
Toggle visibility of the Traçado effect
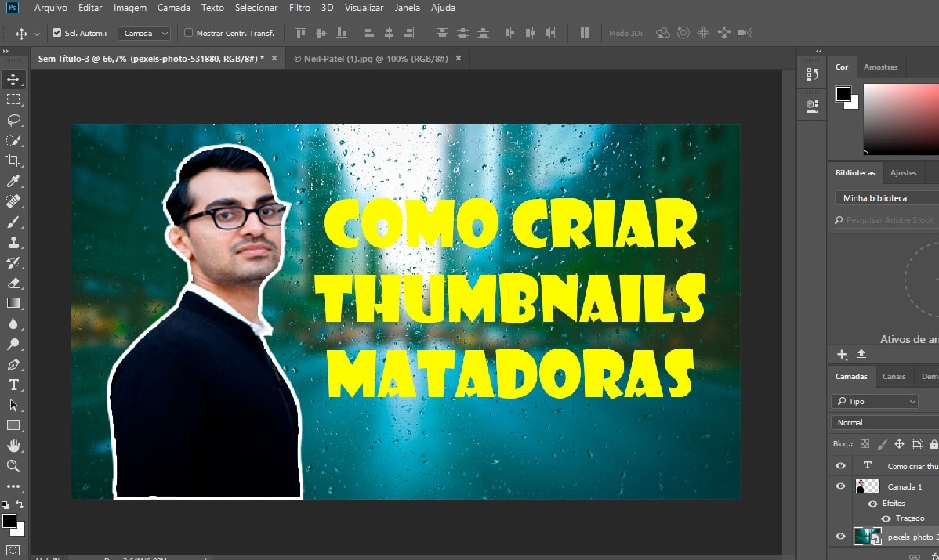point(886,518)
